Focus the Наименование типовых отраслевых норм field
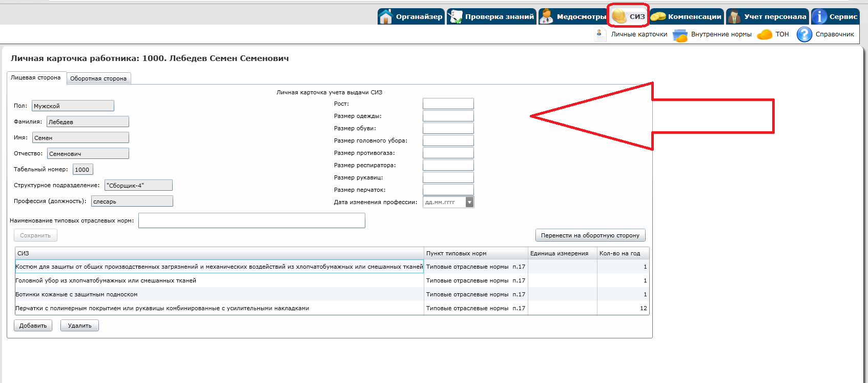Viewport: 868px width, 383px height. point(252,220)
